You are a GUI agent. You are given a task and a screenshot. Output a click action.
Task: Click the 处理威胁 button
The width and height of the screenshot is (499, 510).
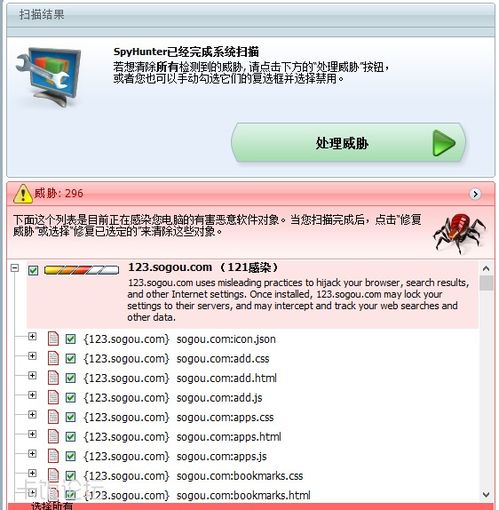[348, 143]
